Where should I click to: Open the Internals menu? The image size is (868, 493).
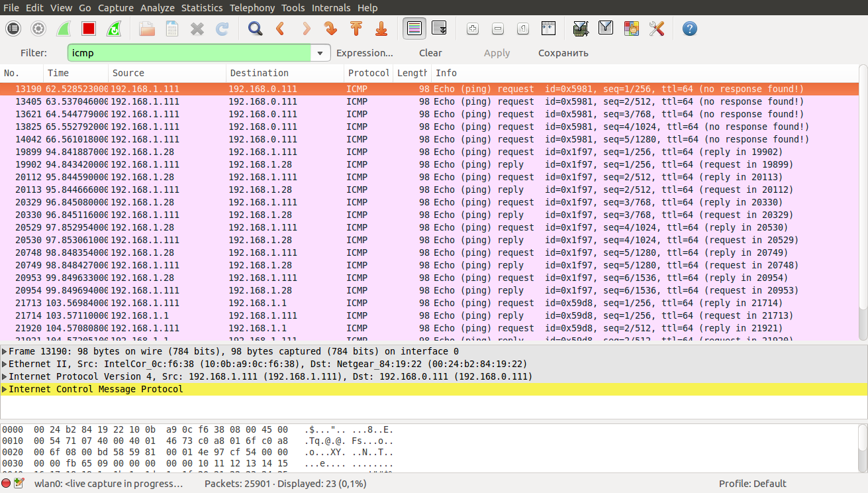click(x=331, y=8)
